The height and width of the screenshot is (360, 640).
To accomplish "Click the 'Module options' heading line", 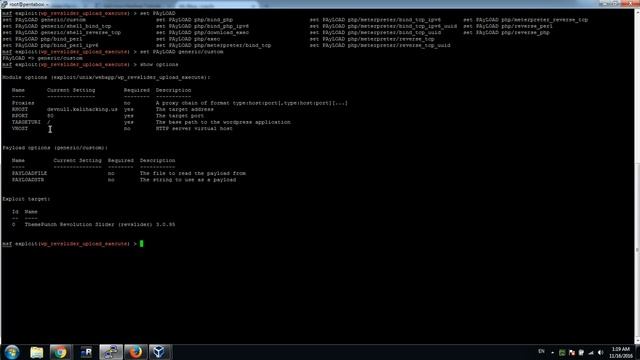I will [x=106, y=77].
